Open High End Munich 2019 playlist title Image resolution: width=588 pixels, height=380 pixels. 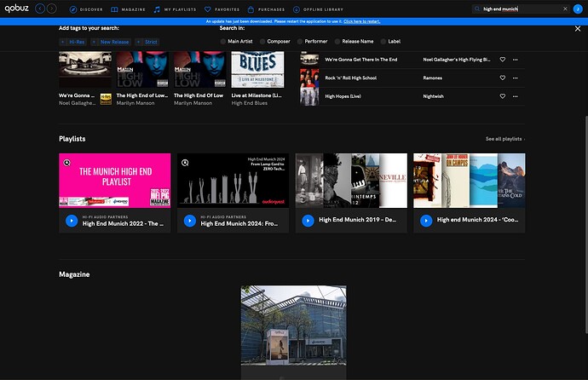[357, 220]
